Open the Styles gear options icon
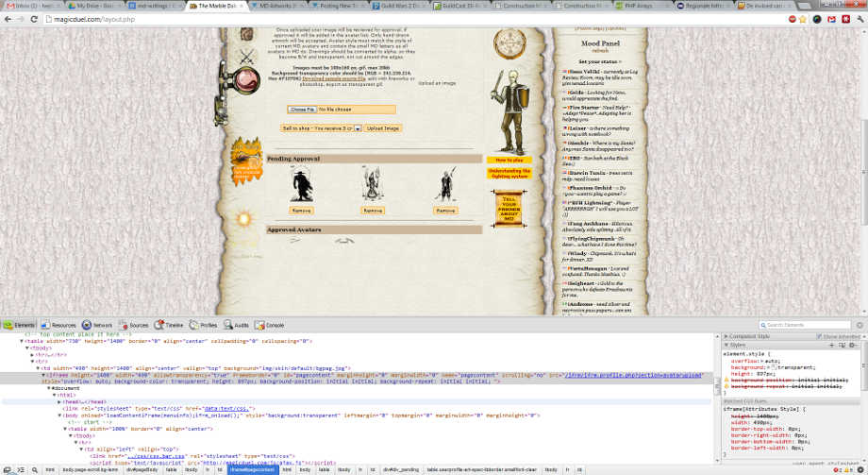The width and height of the screenshot is (868, 475). pos(853,345)
